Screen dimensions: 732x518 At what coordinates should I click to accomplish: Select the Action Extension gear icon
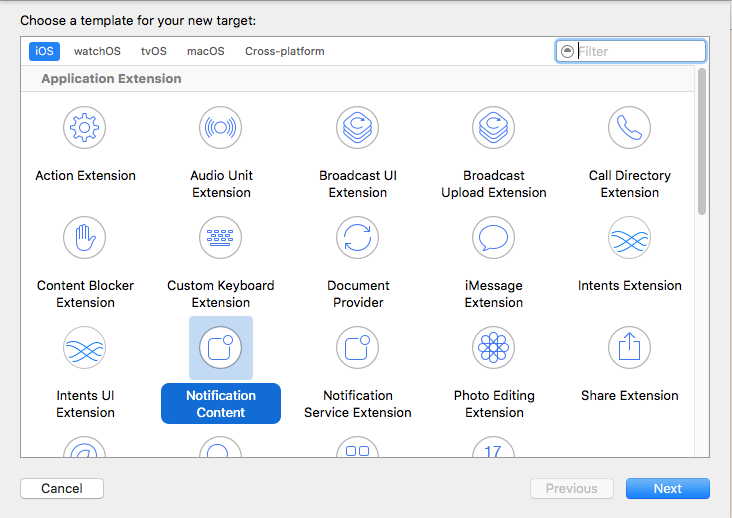click(x=85, y=127)
